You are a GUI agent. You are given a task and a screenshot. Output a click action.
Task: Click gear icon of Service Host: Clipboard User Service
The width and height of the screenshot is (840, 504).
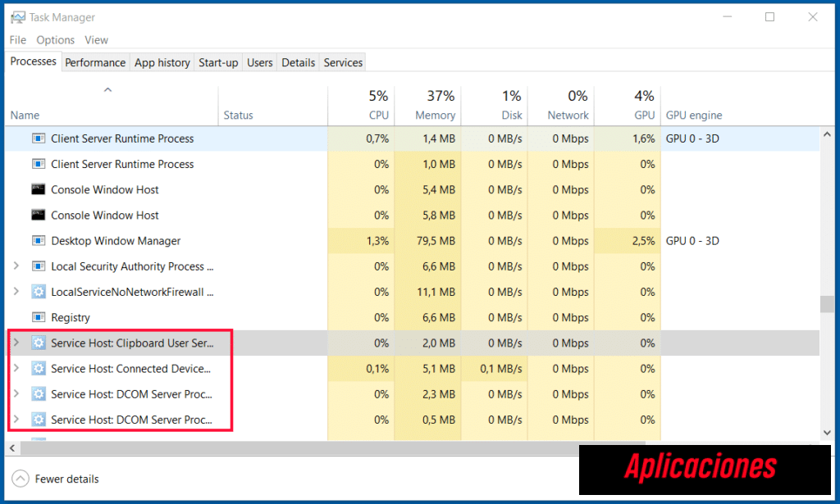coord(38,343)
